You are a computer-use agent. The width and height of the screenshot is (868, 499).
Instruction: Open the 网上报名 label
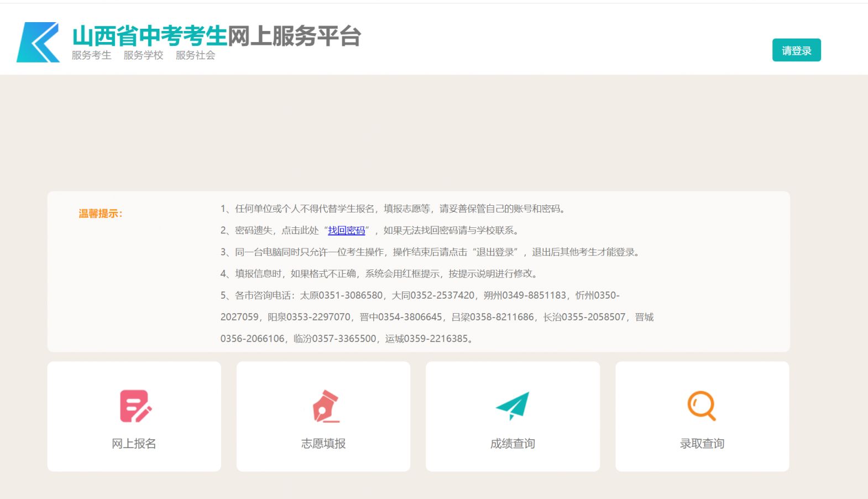click(134, 444)
